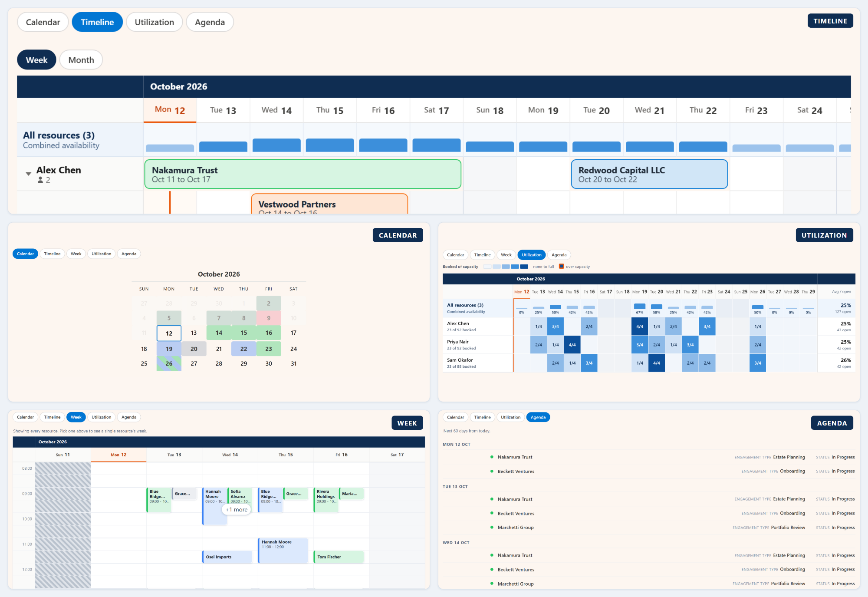Pick October 14 in the month calendar

pyautogui.click(x=219, y=333)
